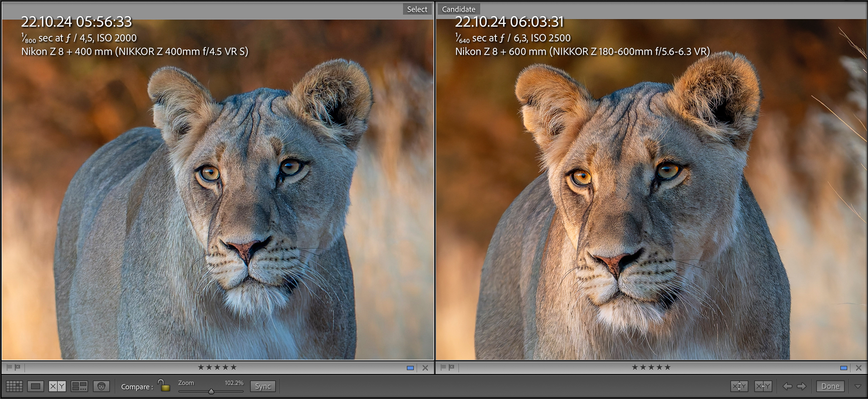Click lens info NIKKOR Z 180-600mm
868x399 pixels.
[582, 52]
